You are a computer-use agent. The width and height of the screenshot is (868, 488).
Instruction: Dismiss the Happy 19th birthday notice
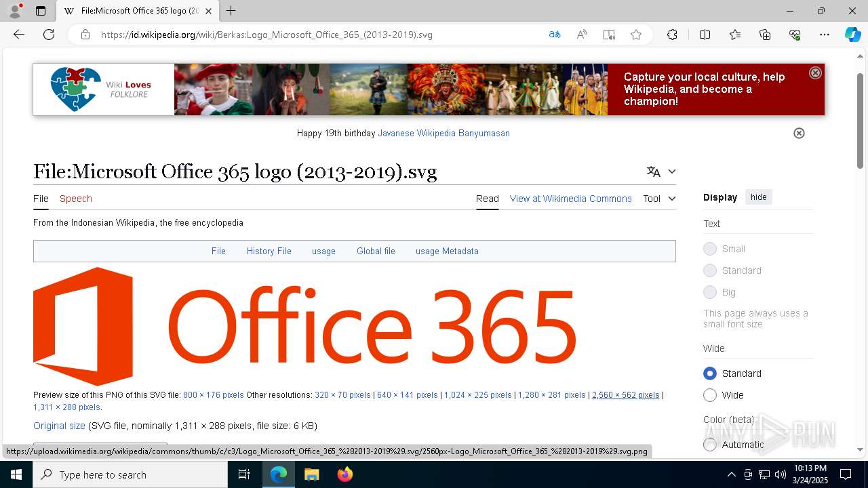(x=799, y=133)
